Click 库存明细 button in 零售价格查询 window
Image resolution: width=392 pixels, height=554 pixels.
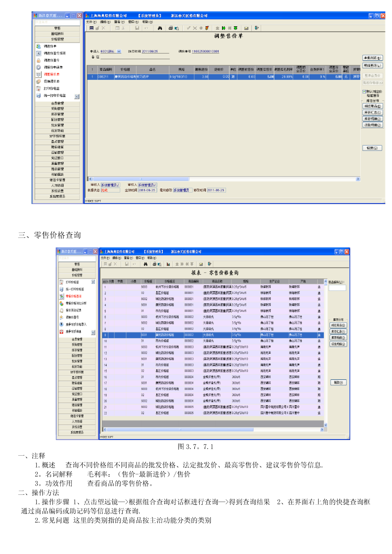(x=338, y=338)
